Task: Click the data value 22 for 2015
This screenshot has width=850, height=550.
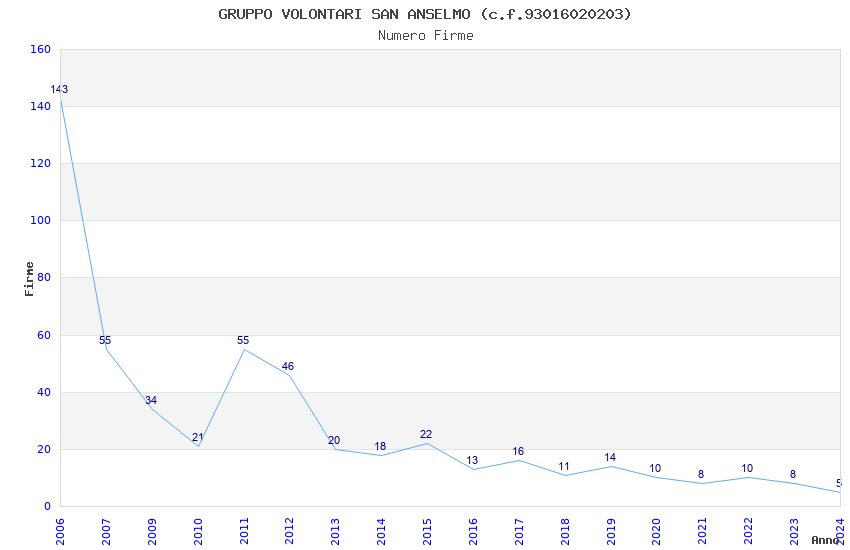Action: point(426,435)
